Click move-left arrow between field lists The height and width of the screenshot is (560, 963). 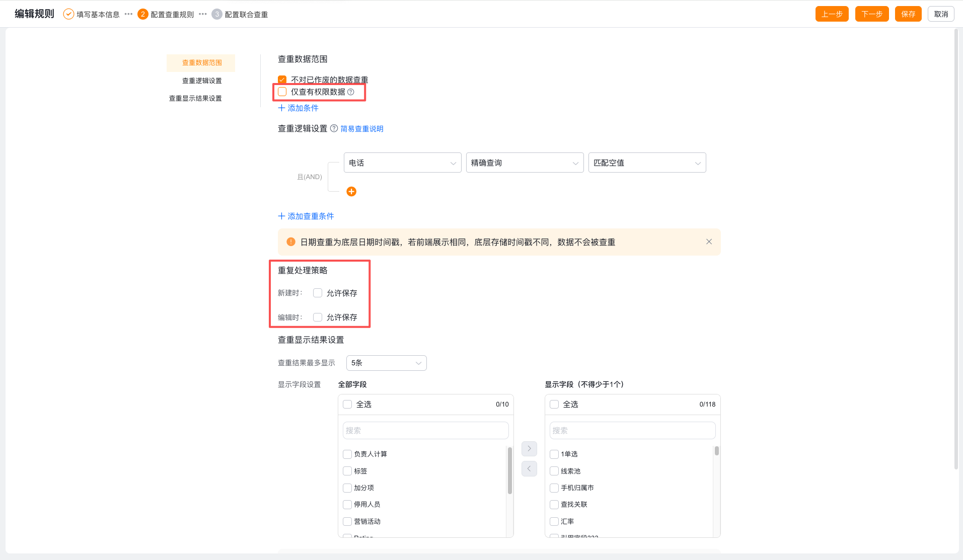529,469
